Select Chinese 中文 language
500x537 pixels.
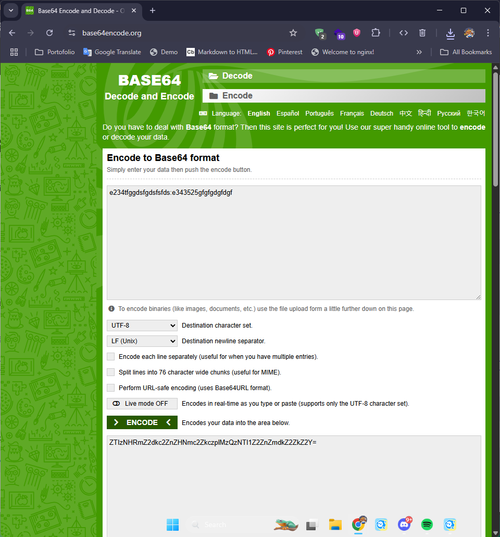[405, 113]
